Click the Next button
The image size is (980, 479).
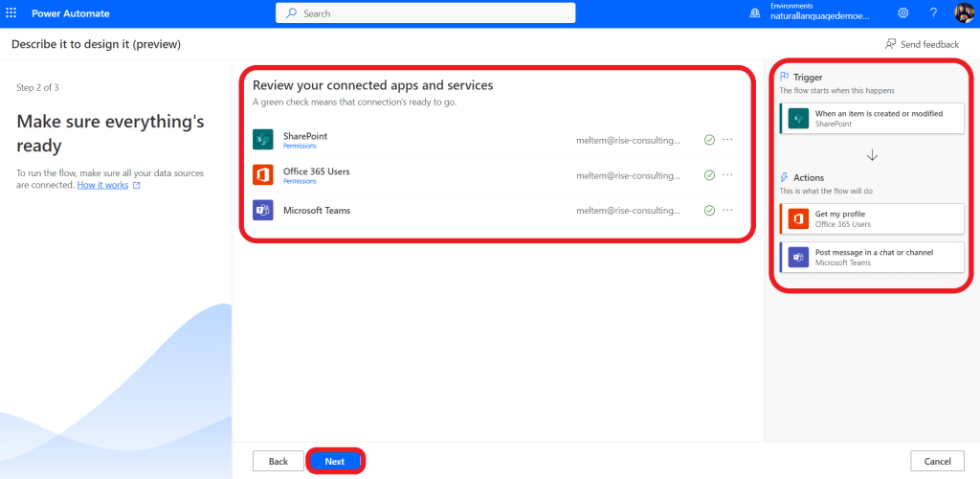pyautogui.click(x=335, y=461)
